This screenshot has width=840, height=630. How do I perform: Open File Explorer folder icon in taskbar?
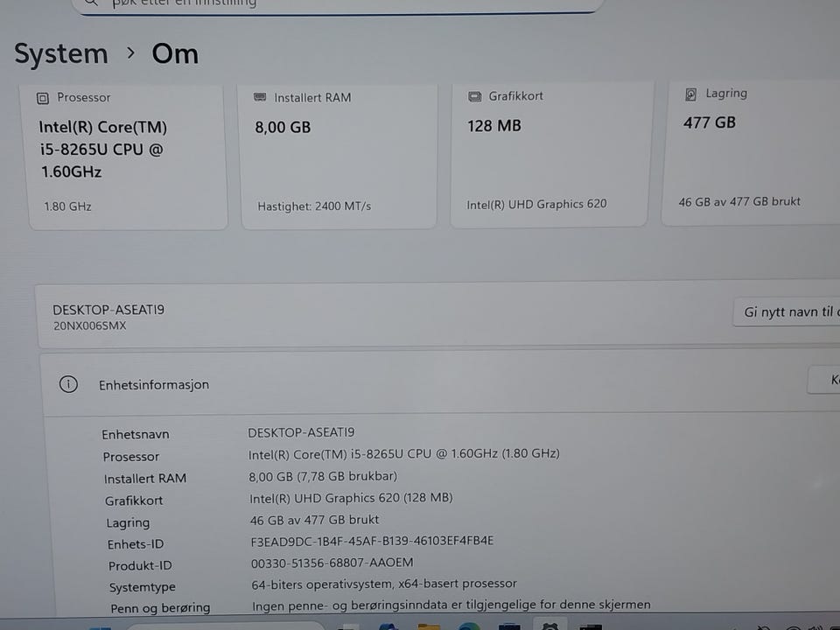[429, 626]
